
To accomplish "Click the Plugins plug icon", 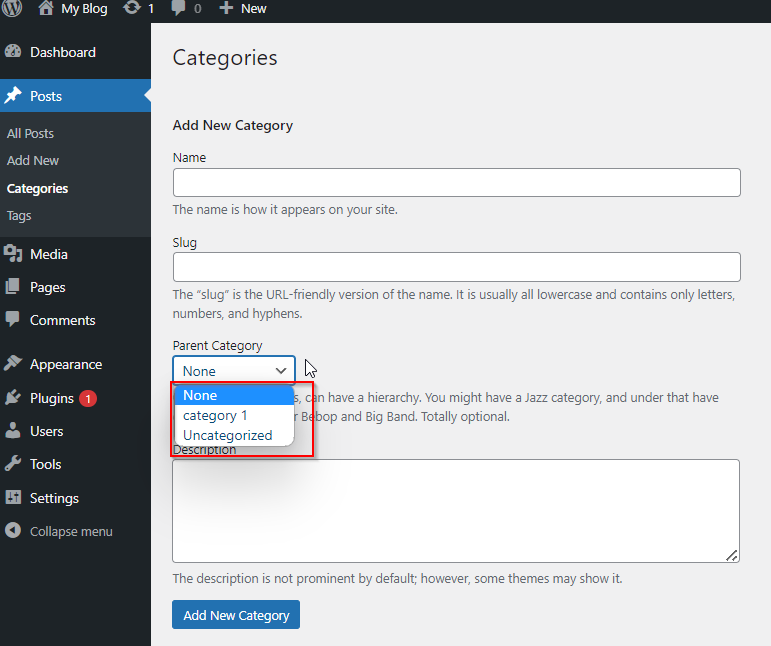I will click(13, 397).
